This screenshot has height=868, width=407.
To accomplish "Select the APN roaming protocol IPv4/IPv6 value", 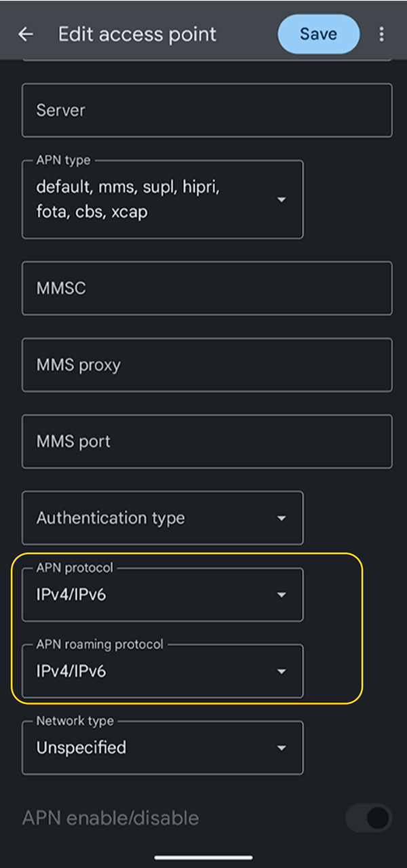I will point(136,672).
